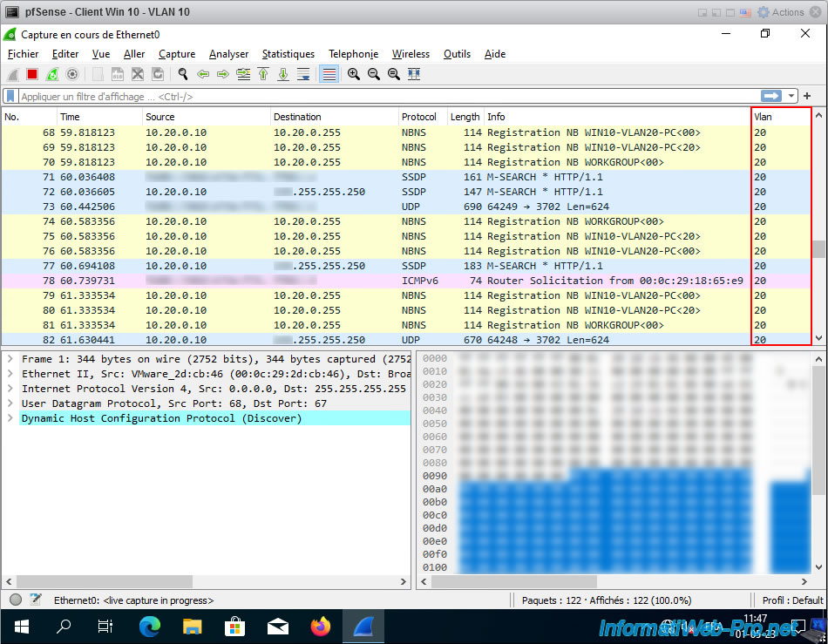Screen dimensions: 828x644
Task: Open the display filter history dropdown
Action: (x=791, y=96)
